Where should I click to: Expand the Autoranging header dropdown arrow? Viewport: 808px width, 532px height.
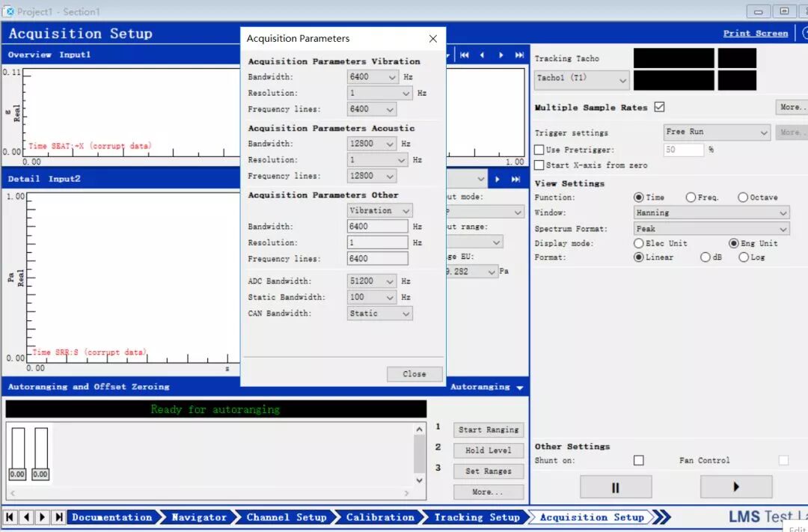pyautogui.click(x=519, y=388)
